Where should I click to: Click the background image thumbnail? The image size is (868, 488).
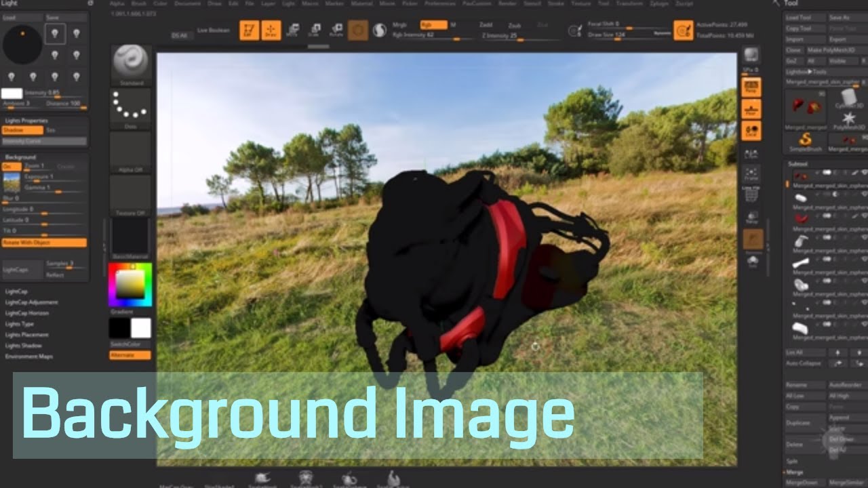[12, 182]
